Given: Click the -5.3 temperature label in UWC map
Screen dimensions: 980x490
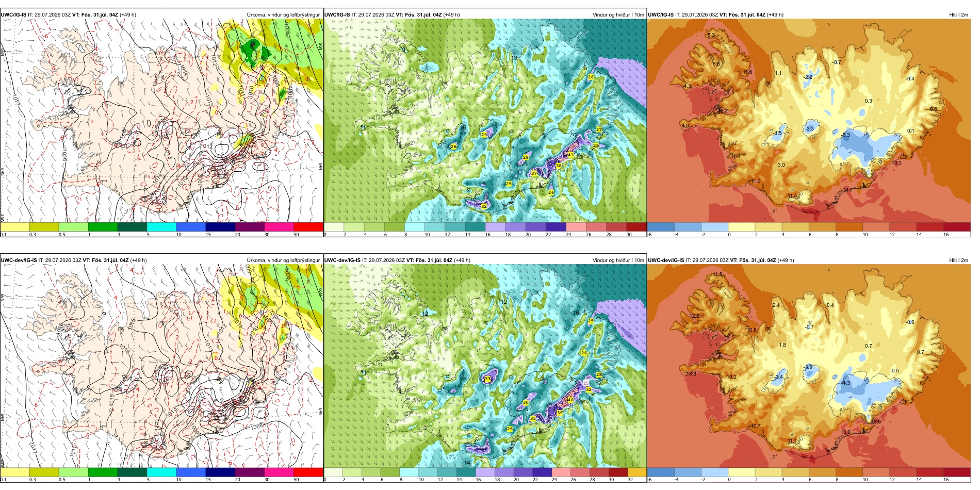Looking at the screenshot, I should coord(846,135).
